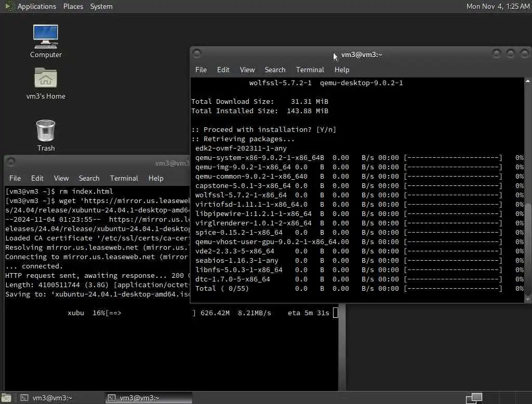
Task: Click the 'Total Installed Size' line
Action: [260, 111]
